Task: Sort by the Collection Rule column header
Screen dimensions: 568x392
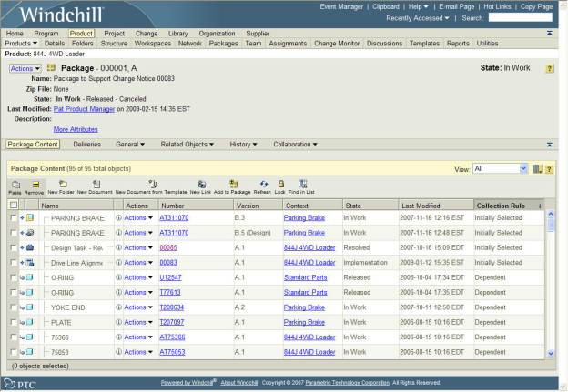Action: (508, 206)
